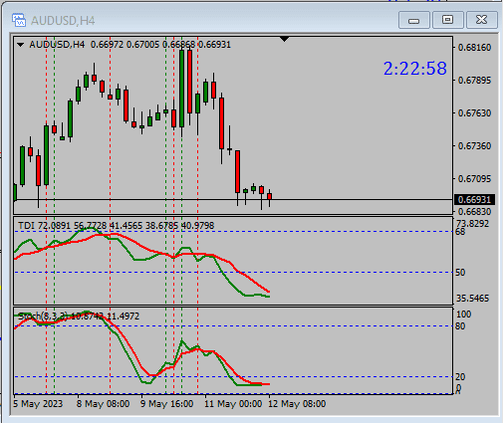Click the 0.67895 price scale value

(474, 81)
